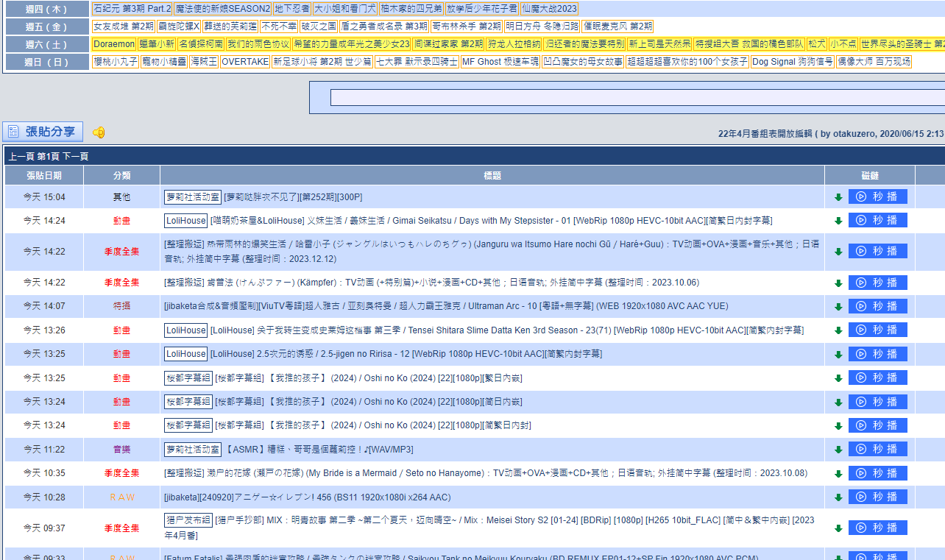Image resolution: width=945 pixels, height=560 pixels.
Task: Click magnet arrow for Oshi no Ko 繁日內嵌
Action: (838, 378)
